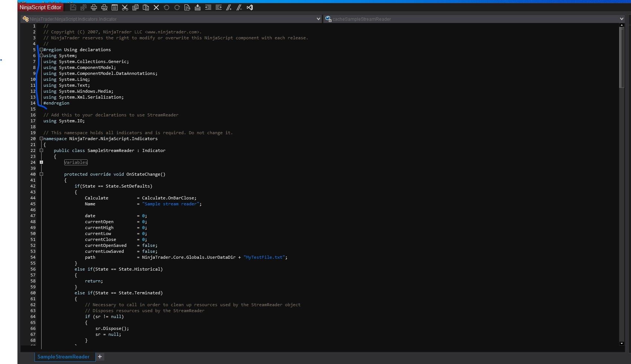Save the current NinjaScript file
Viewport: 631px width, 364px height.
pos(73,7)
